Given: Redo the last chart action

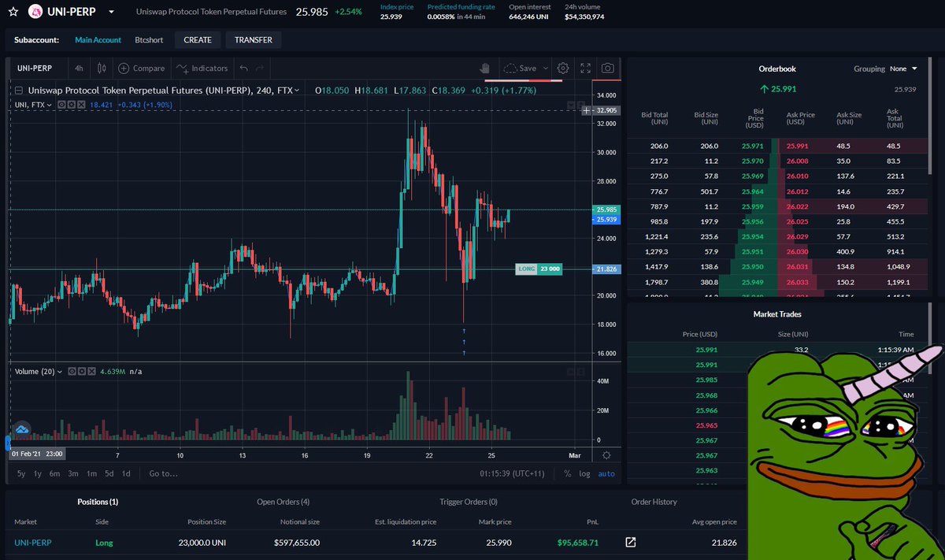Looking at the screenshot, I should [x=261, y=69].
